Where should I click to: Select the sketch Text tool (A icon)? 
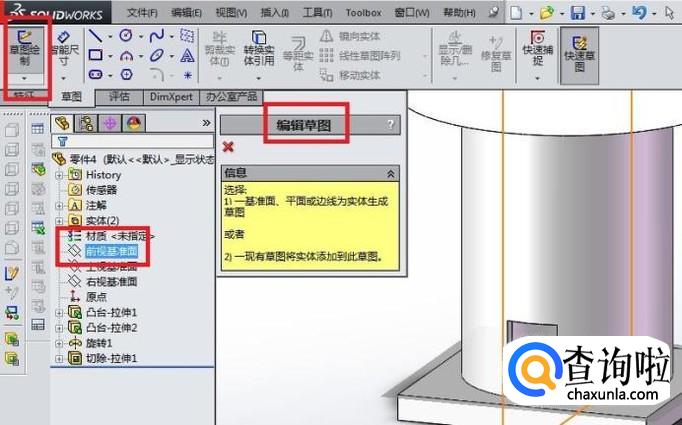(x=187, y=56)
